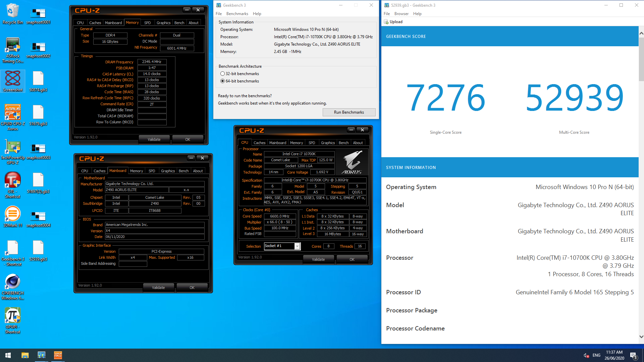Launch 3DMark 11 desktop icon
Screen dimensions: 644x362
click(x=13, y=217)
